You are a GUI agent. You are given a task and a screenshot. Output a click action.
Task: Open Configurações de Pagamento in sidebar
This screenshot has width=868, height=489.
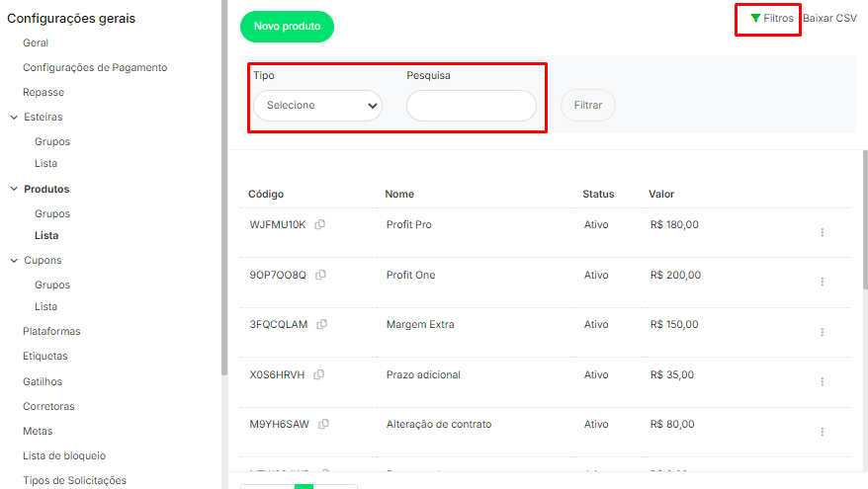(95, 67)
